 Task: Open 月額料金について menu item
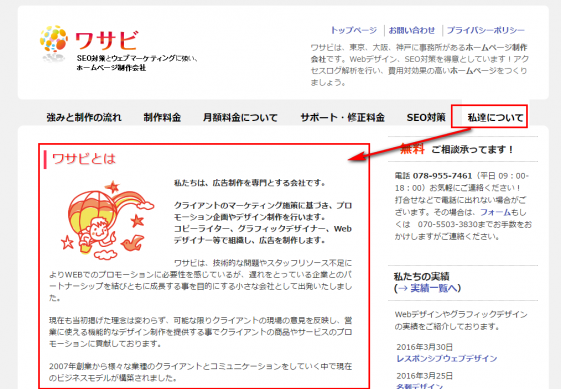[x=240, y=117]
